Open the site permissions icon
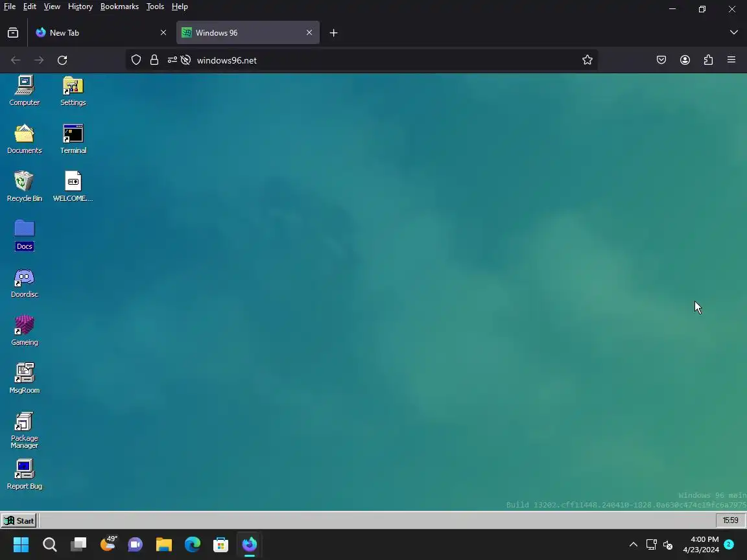Image resolution: width=747 pixels, height=560 pixels. click(172, 60)
